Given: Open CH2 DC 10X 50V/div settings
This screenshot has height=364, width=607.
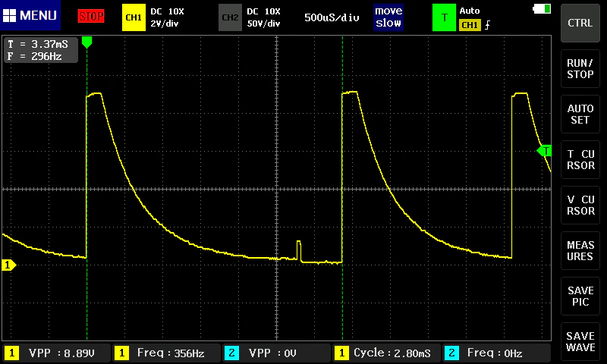Looking at the screenshot, I should (x=263, y=17).
